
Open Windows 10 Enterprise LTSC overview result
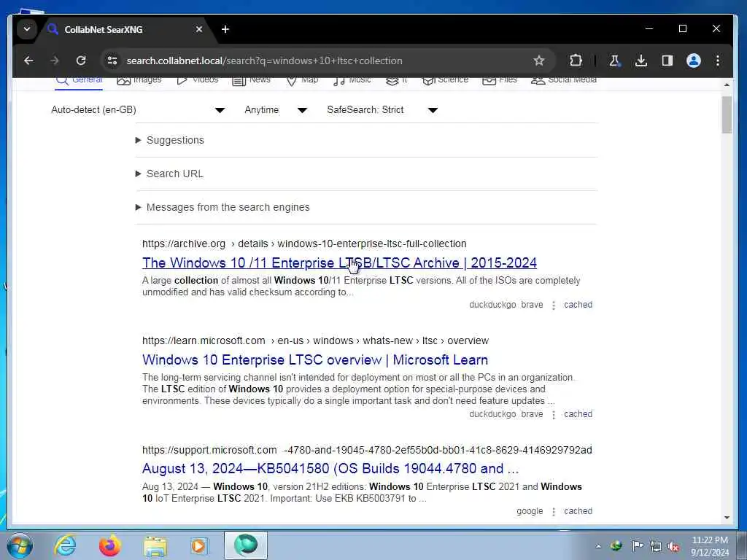tap(315, 360)
